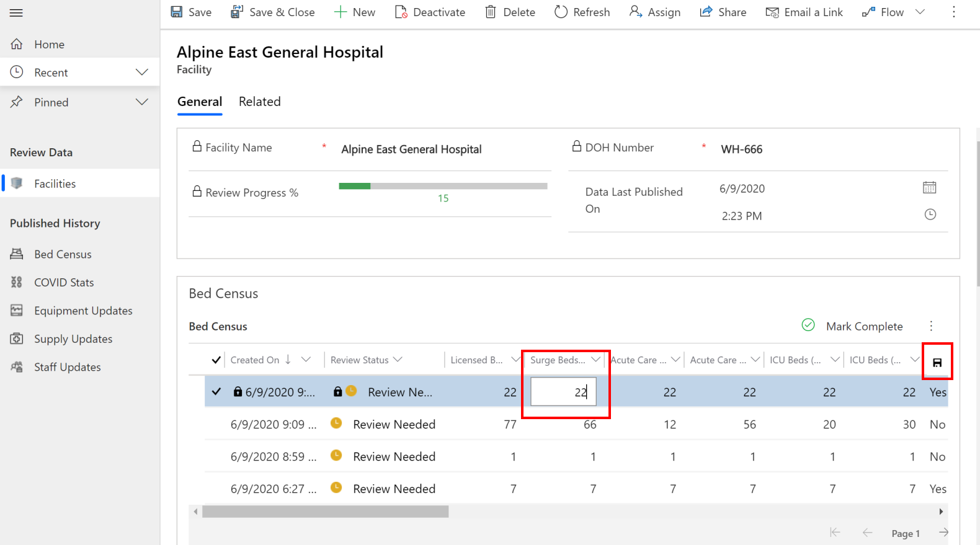Open the Surge Beds column dropdown
Viewport: 980px width, 545px height.
(595, 360)
